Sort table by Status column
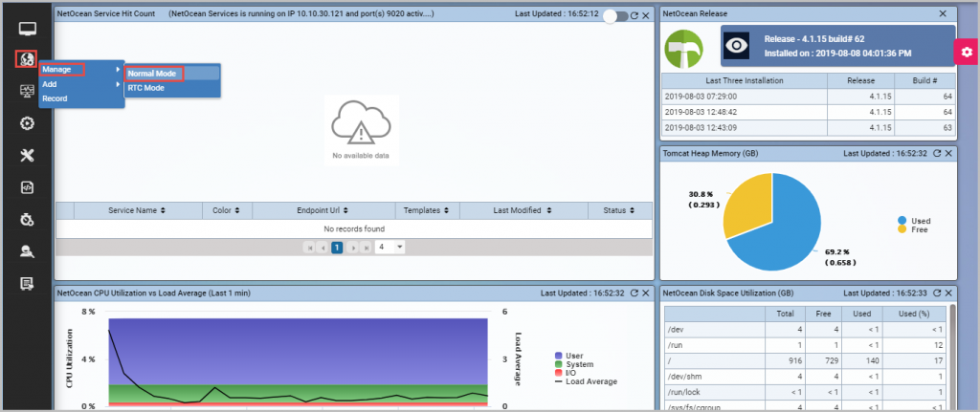Viewport: 980px width, 412px height. (x=619, y=210)
